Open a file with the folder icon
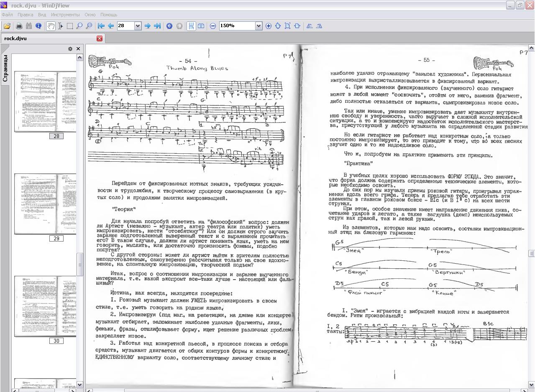This screenshot has width=535, height=392. [x=7, y=26]
